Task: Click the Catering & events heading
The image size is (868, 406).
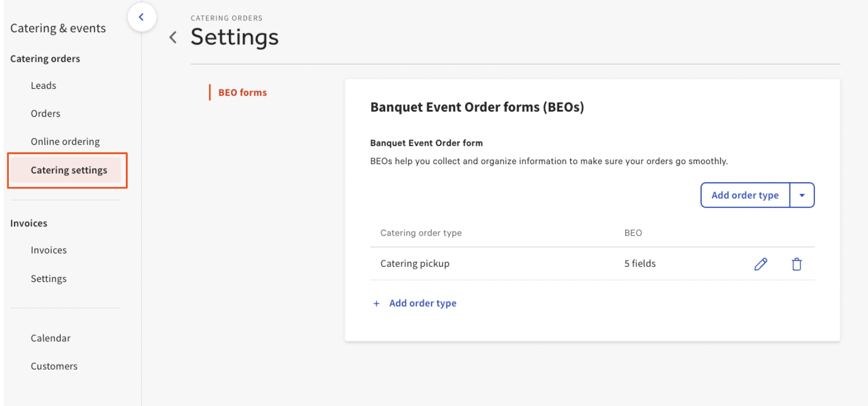Action: [58, 28]
